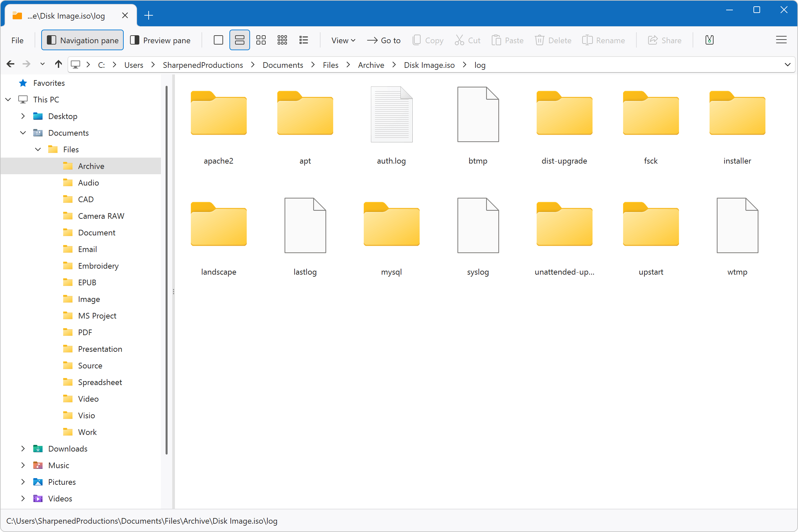Click the Rename button
This screenshot has width=798, height=532.
click(x=604, y=40)
